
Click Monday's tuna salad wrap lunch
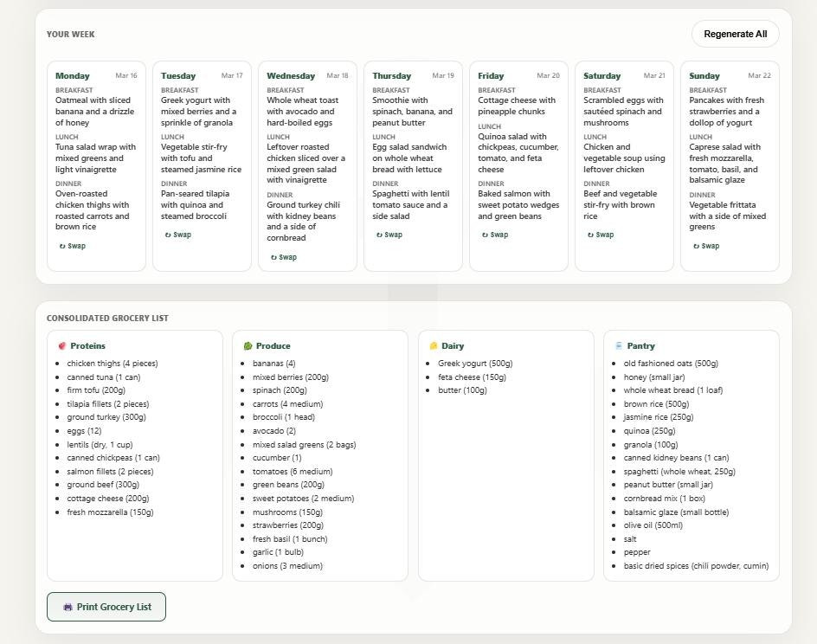click(95, 158)
